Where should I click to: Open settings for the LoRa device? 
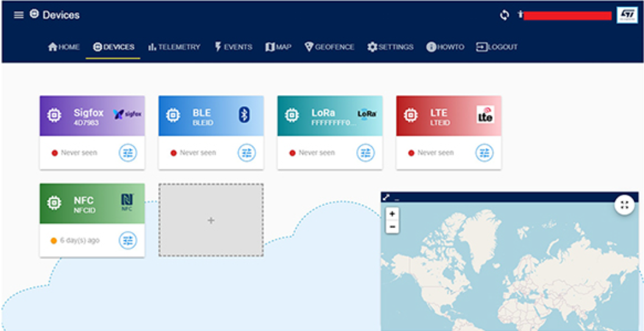[x=365, y=152]
